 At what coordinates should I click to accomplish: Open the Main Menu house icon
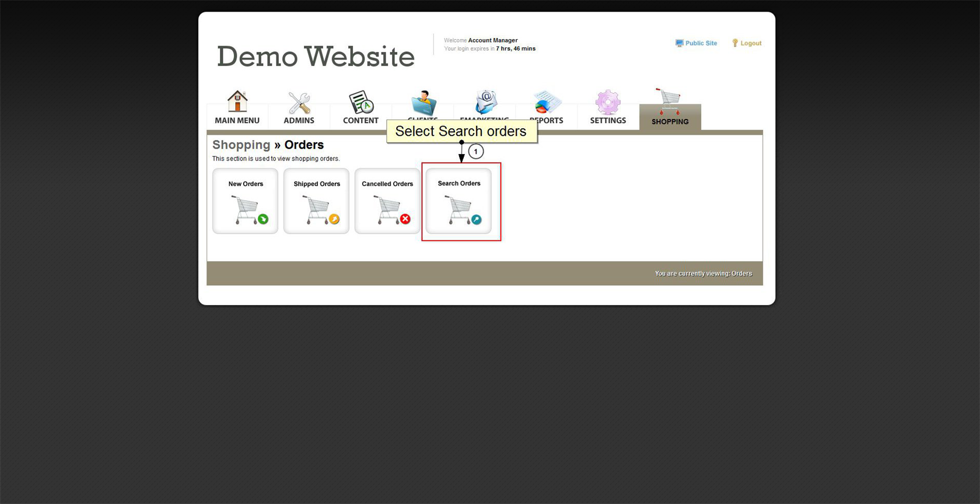(x=237, y=102)
